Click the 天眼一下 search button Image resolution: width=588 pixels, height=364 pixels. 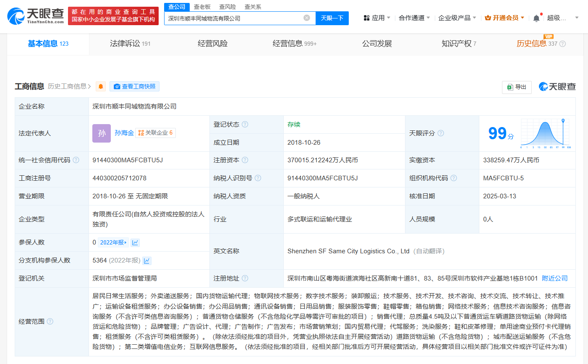[x=332, y=18]
